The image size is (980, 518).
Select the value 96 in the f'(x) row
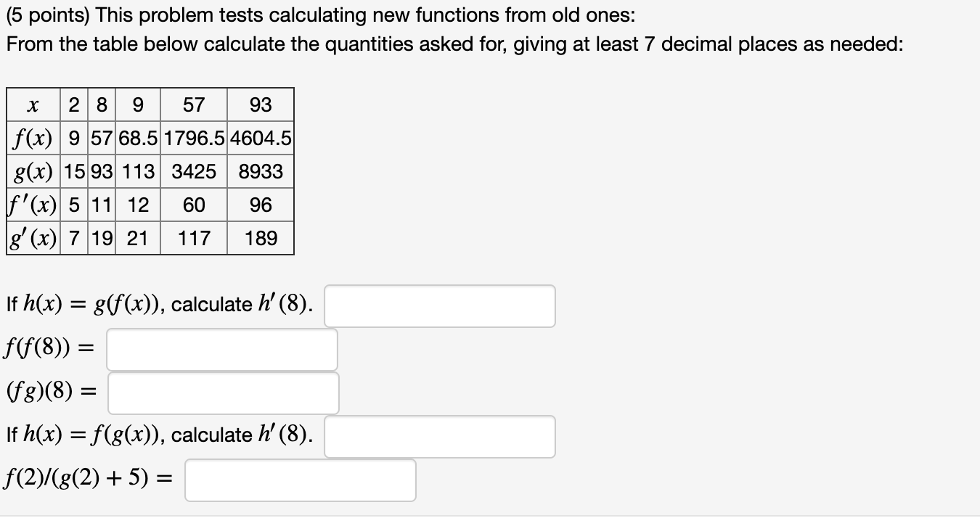(260, 205)
